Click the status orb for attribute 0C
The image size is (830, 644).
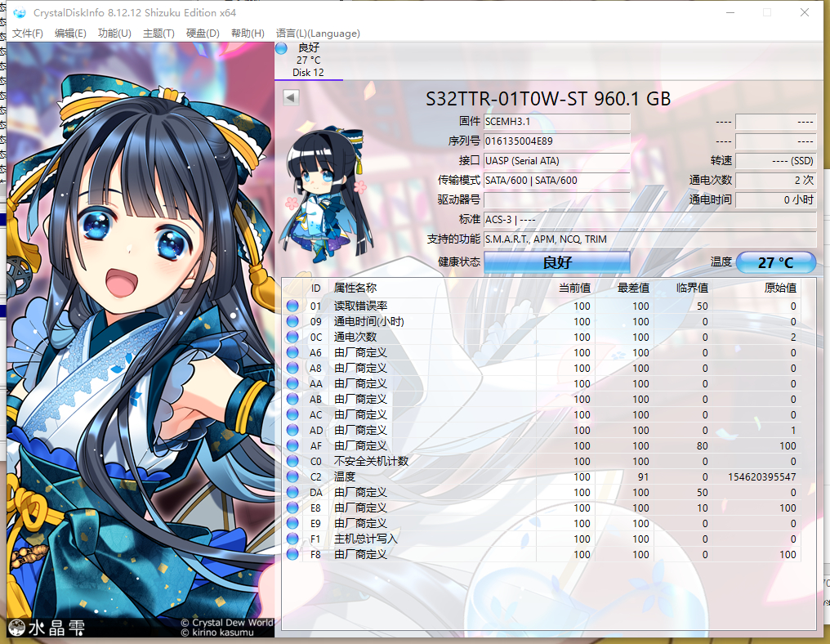[292, 337]
